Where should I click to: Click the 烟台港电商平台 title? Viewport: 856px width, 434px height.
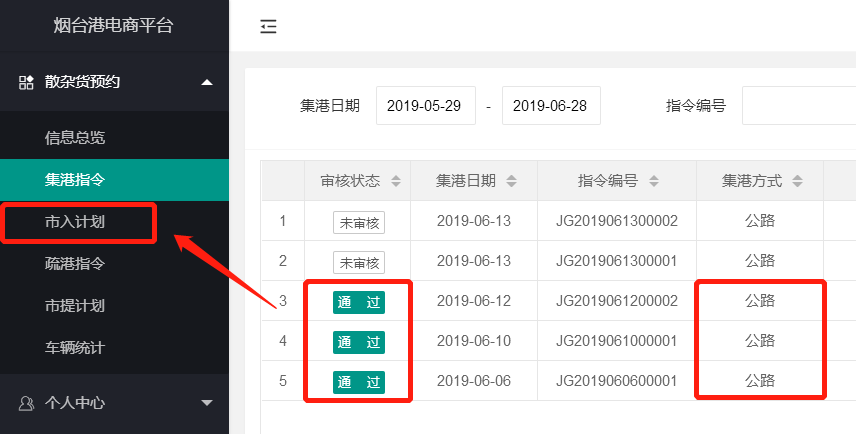pos(113,25)
